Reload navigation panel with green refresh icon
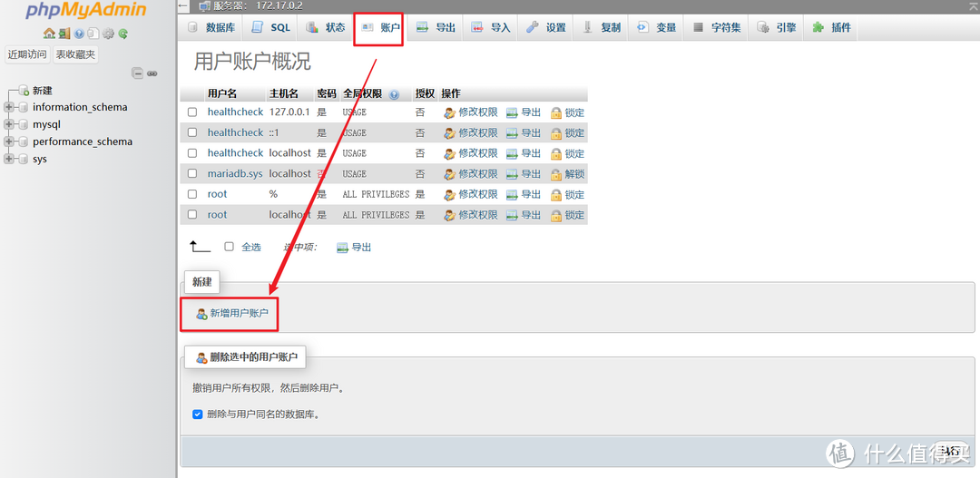The image size is (980, 478). pos(123,34)
